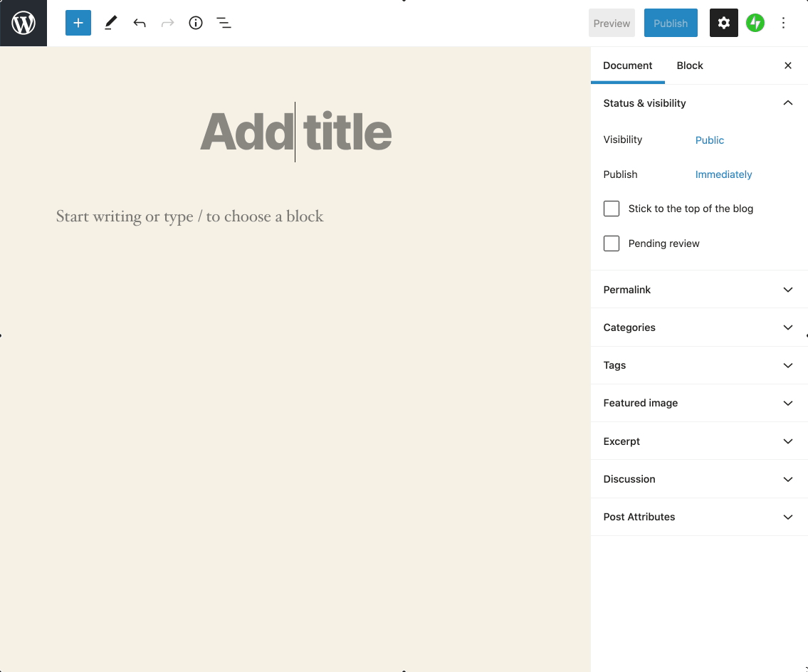The height and width of the screenshot is (672, 808).
Task: Toggle the settings gear sidebar
Action: pos(723,23)
